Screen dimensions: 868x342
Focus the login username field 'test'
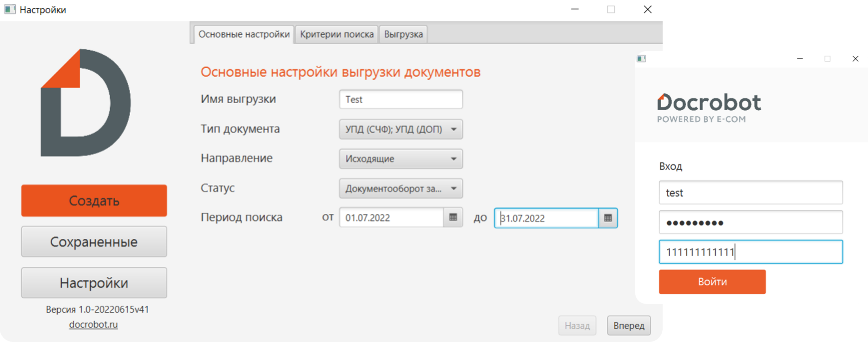click(x=750, y=192)
